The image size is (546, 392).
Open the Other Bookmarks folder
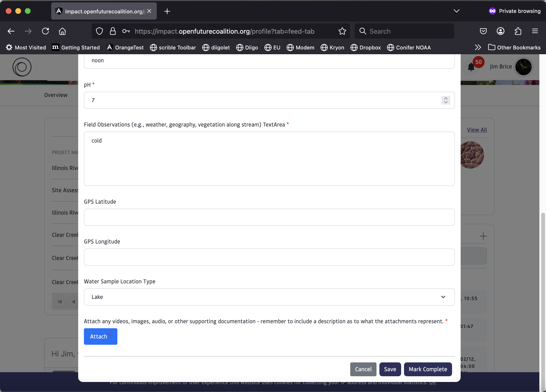click(514, 47)
